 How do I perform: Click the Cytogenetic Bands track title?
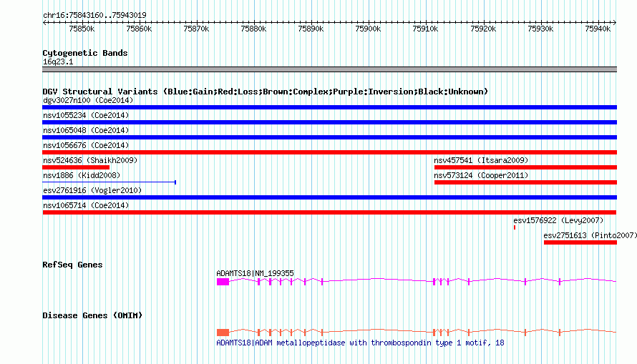(85, 53)
